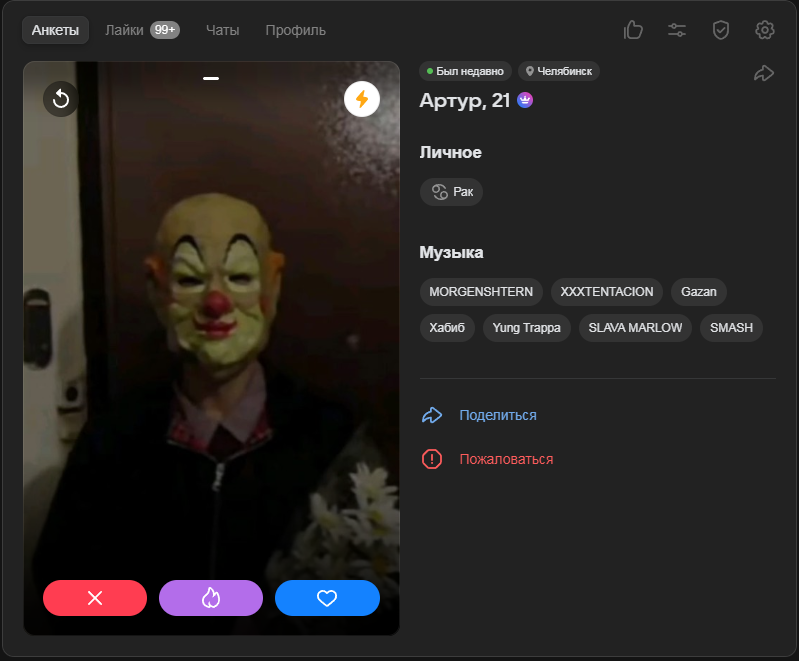The image size is (799, 661).
Task: Click the undo/rewind icon on the photo
Action: (x=61, y=98)
